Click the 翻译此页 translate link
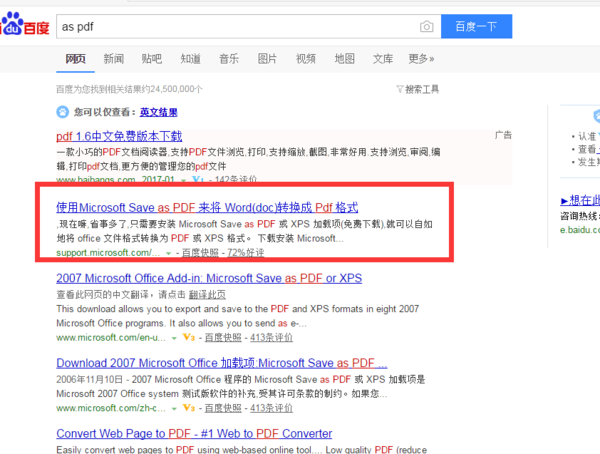Image resolution: width=600 pixels, height=454 pixels. 207,294
